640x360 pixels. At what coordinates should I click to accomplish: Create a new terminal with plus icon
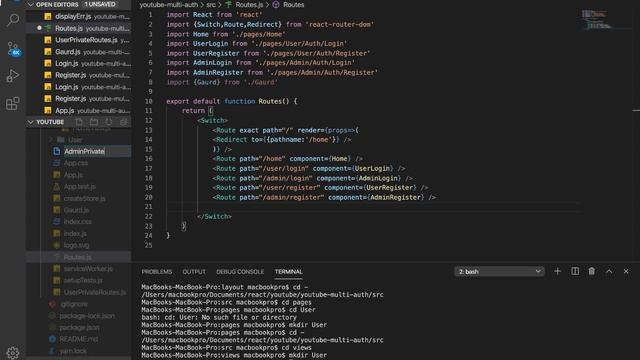pos(558,271)
